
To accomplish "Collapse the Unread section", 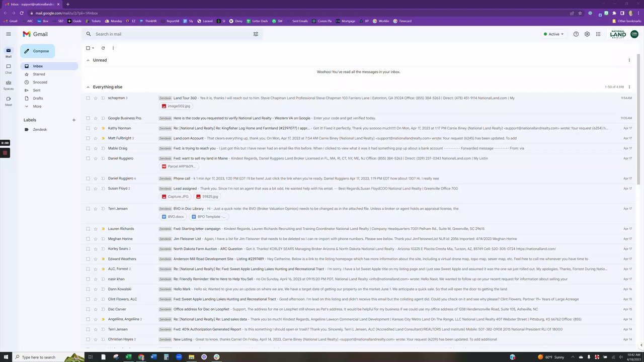I will point(88,60).
